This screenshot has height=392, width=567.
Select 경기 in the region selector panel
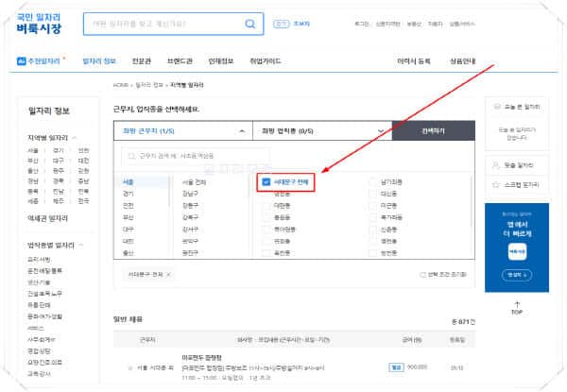point(128,194)
